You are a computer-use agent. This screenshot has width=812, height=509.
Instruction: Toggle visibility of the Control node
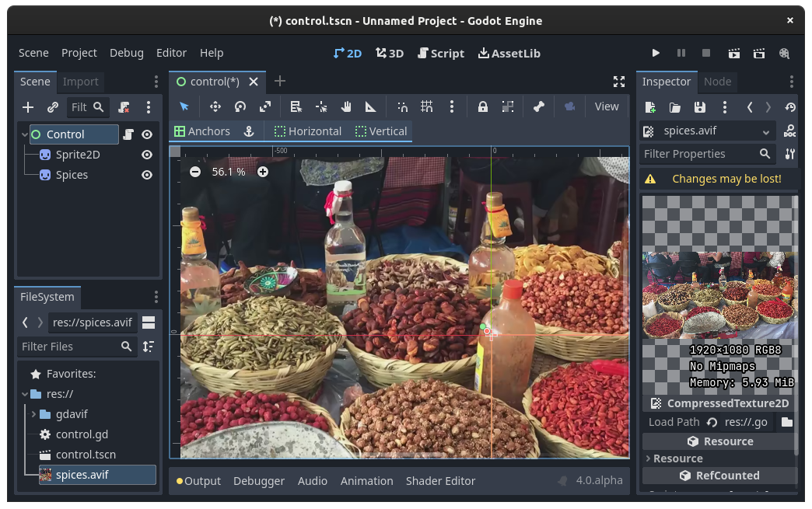[146, 134]
